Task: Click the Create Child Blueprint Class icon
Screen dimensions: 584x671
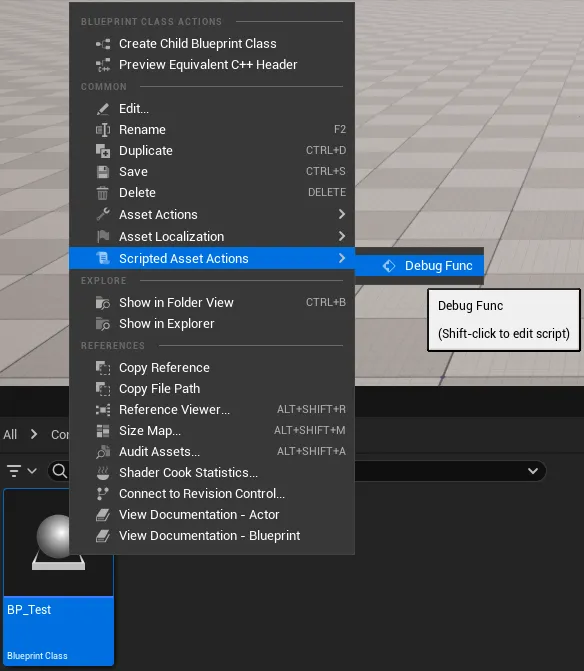Action: (x=103, y=44)
